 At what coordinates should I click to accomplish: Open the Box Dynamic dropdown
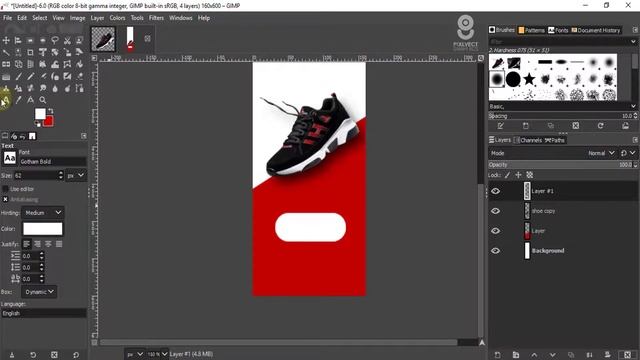39,292
